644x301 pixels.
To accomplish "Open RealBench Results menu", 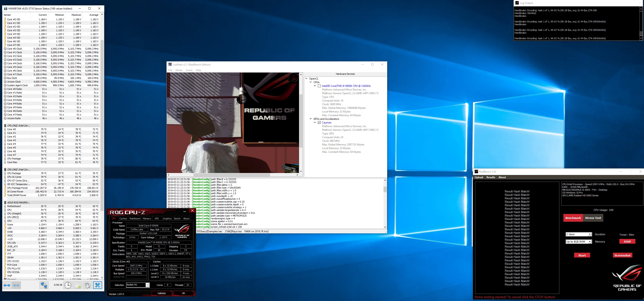I will [491, 177].
